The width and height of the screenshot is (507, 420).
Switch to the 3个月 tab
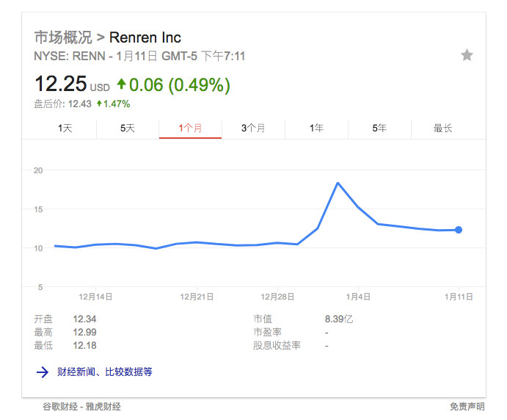click(x=253, y=128)
